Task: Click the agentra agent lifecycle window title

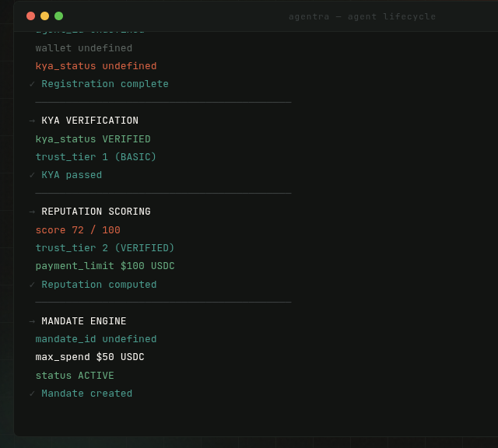Action: click(362, 16)
